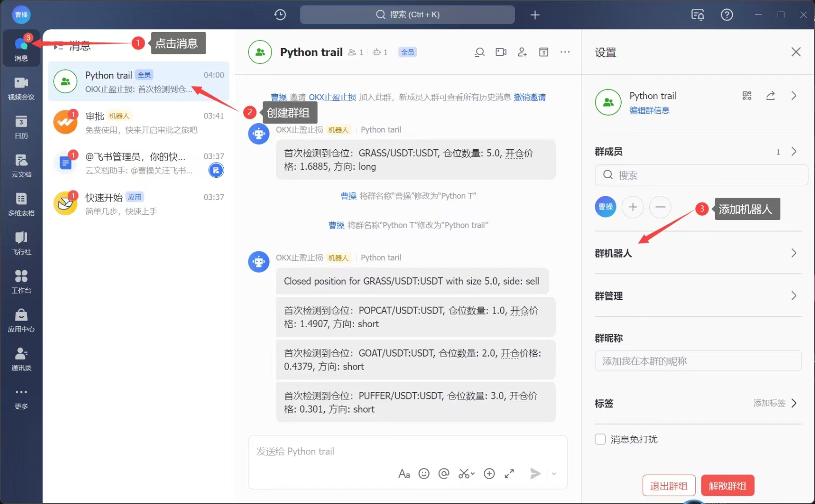
Task: Enable the 消息免打扰 checkbox
Action: pos(600,439)
